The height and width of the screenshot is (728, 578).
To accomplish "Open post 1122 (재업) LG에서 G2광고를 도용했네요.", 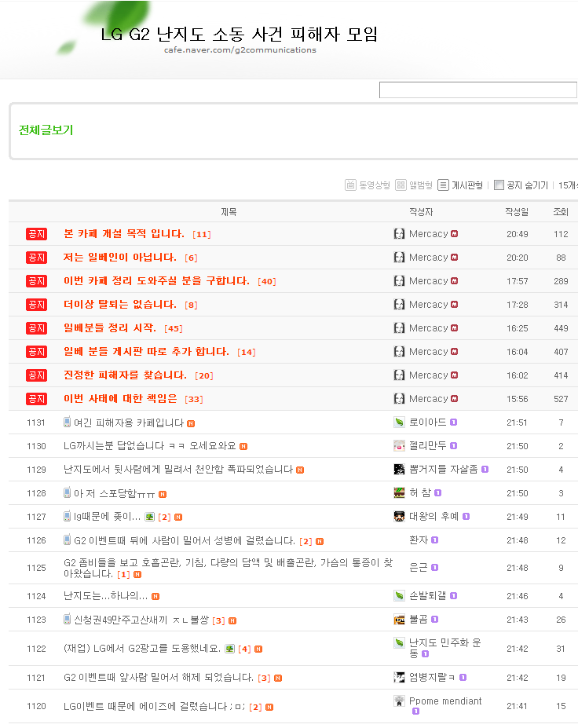I will pyautogui.click(x=142, y=649).
